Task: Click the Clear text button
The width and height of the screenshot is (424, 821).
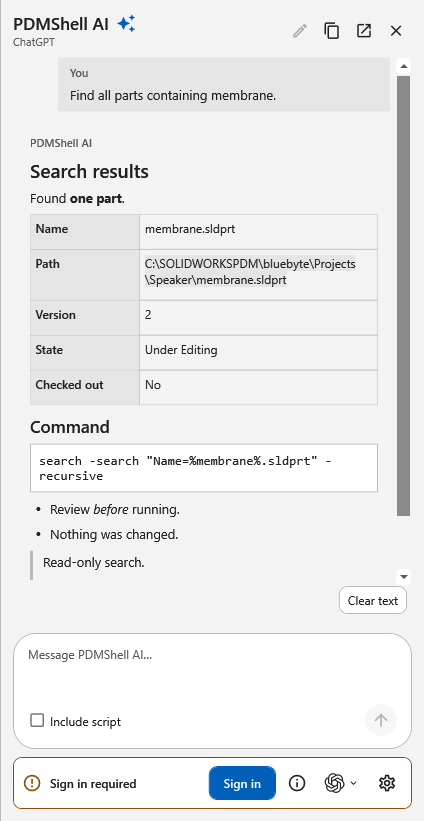Action: (x=373, y=601)
